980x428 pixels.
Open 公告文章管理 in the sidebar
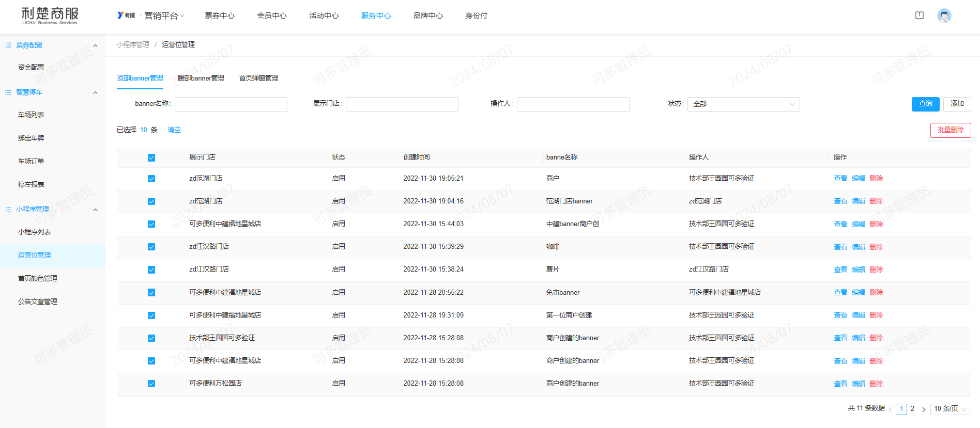(x=38, y=302)
